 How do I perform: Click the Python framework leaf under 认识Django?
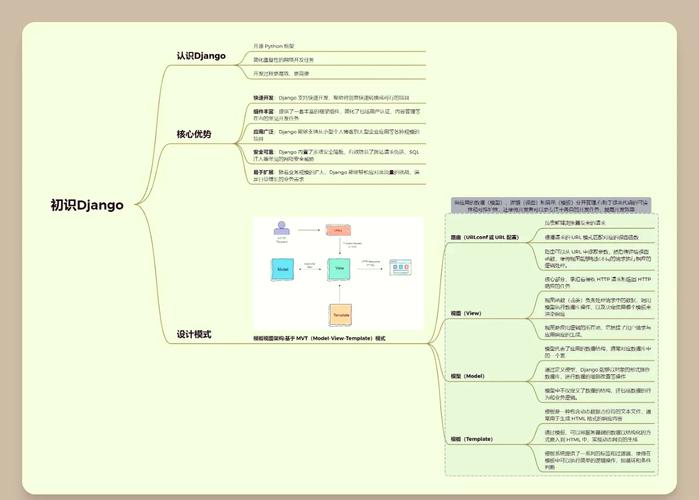(274, 46)
